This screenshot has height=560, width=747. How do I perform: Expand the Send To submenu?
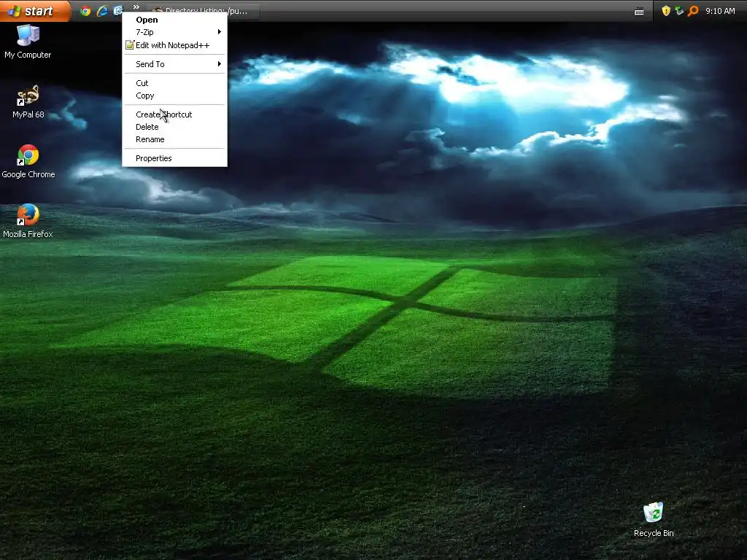coord(174,64)
